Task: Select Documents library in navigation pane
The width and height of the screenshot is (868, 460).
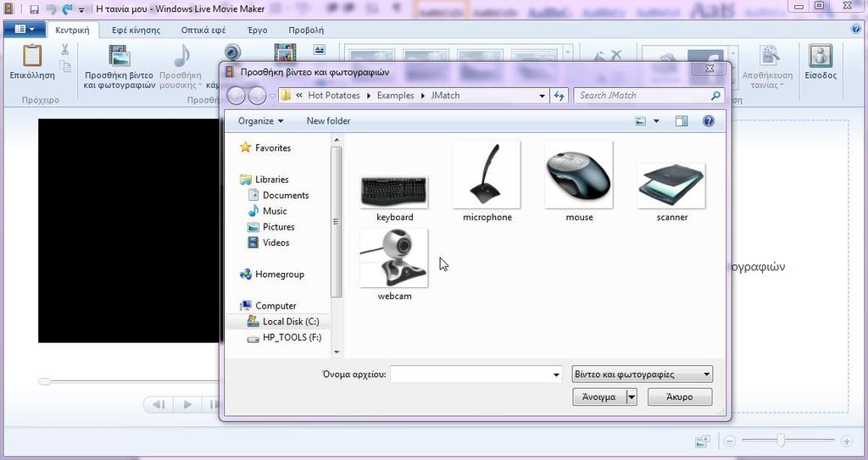Action: [x=285, y=196]
